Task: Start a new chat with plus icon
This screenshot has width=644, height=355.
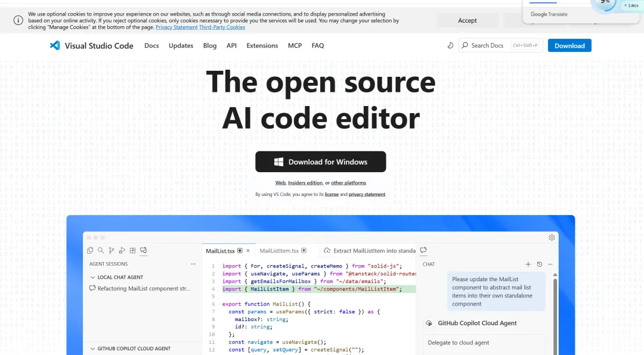Action: coord(528,264)
